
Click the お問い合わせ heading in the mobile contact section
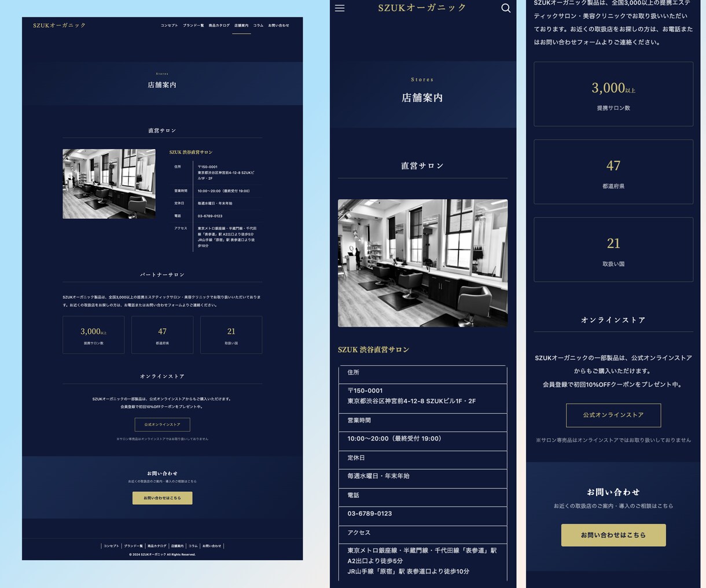tap(613, 492)
